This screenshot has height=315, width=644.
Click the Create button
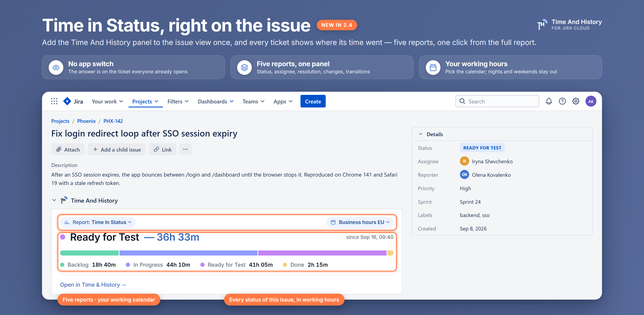click(313, 101)
